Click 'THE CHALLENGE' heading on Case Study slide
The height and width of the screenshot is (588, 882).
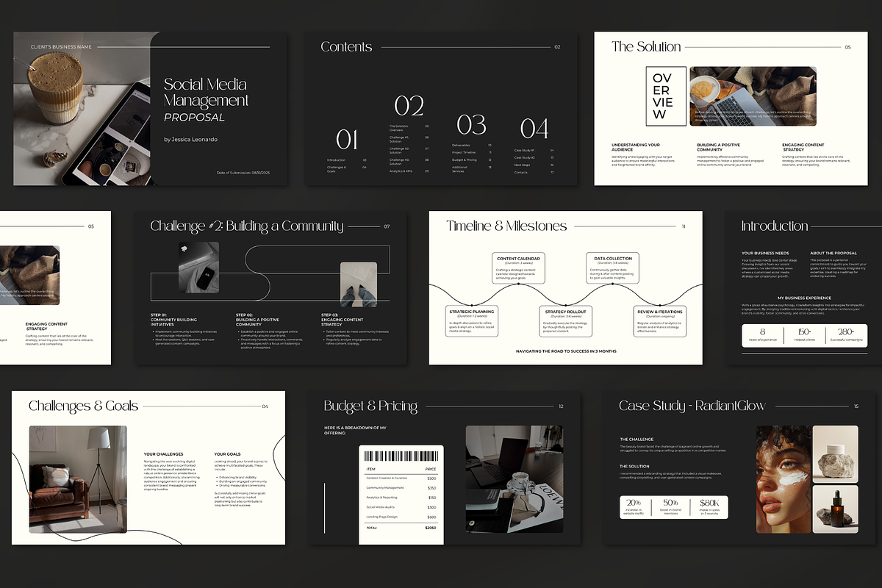pos(637,440)
